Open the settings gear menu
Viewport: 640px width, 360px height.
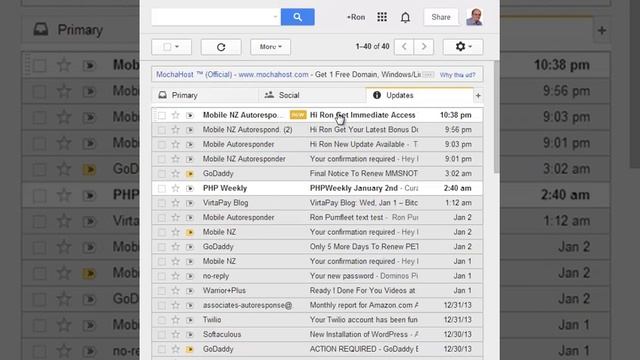click(463, 47)
